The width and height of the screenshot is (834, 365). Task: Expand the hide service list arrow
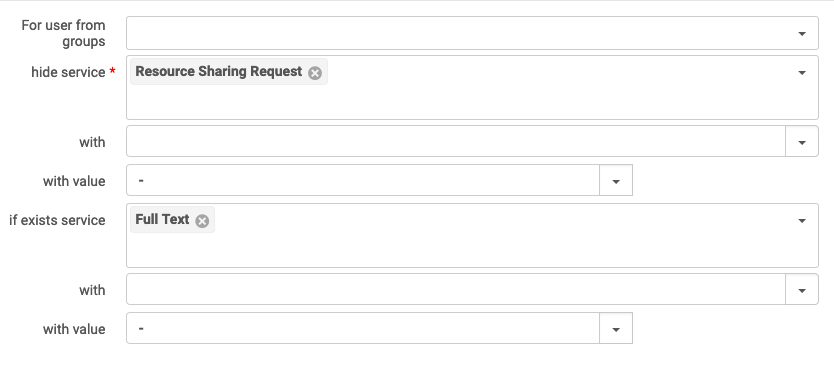point(802,72)
